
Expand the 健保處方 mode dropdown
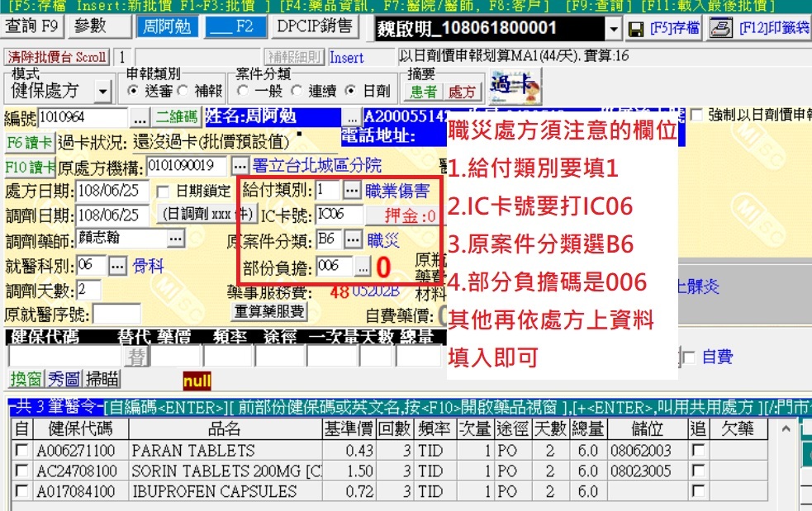(x=102, y=91)
